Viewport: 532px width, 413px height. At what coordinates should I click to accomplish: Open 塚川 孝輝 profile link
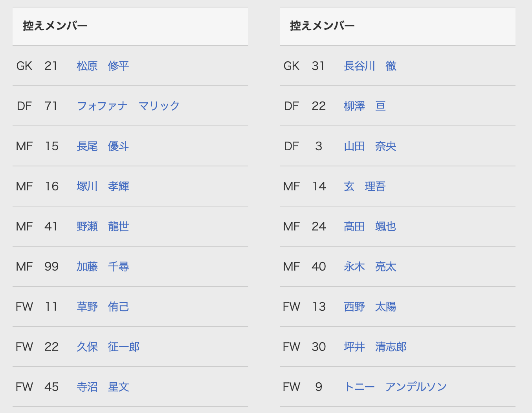click(103, 186)
